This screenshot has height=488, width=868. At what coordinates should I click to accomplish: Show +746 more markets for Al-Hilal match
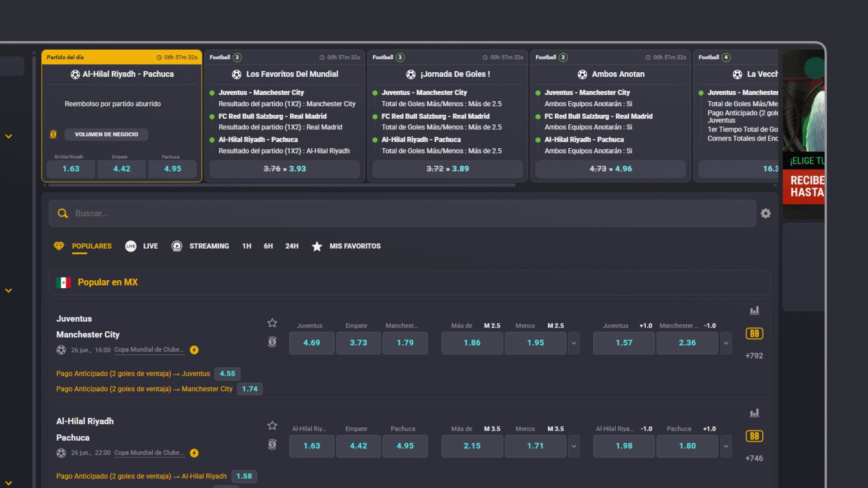[754, 458]
